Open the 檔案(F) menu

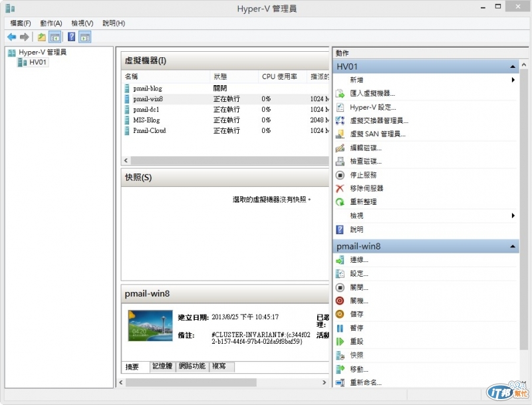point(21,23)
